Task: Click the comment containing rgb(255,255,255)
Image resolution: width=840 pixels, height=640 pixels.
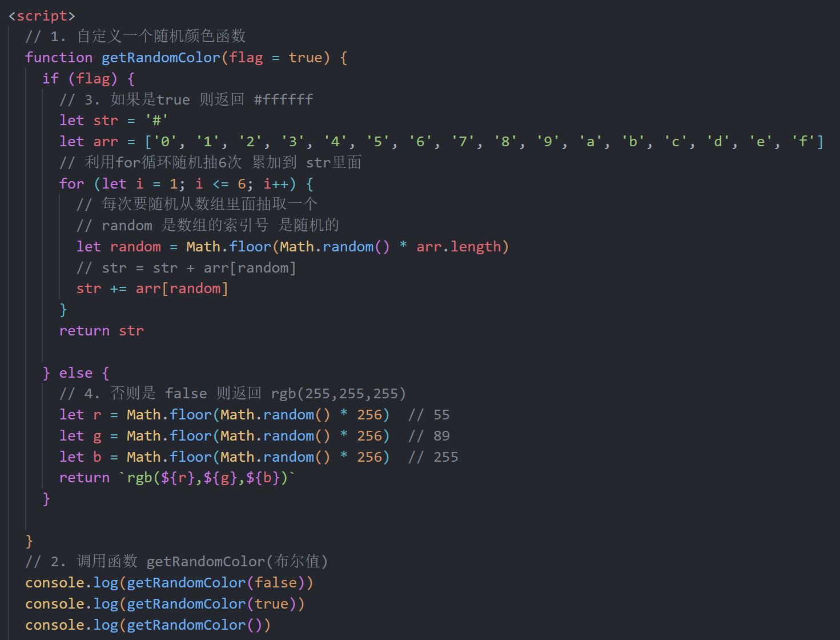Action: (x=232, y=394)
